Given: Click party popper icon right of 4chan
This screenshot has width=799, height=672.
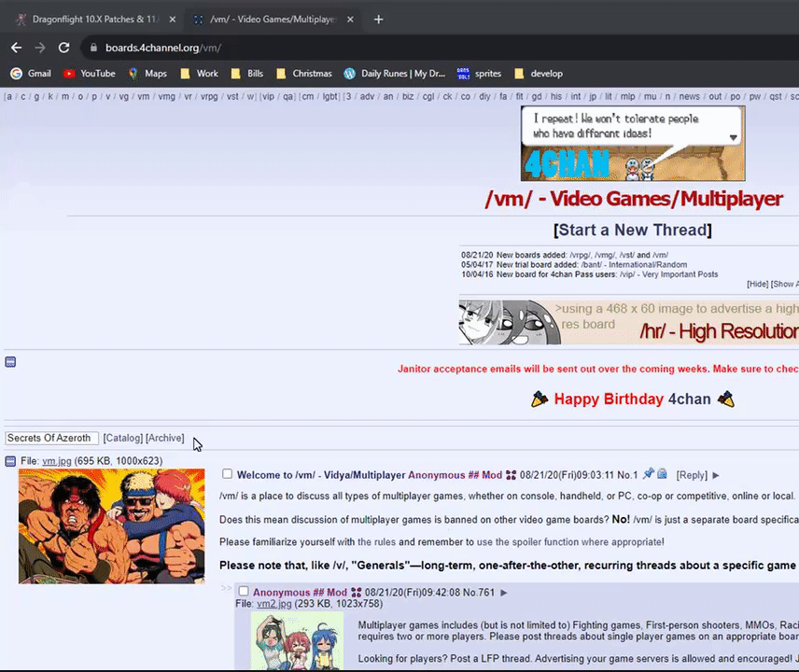Looking at the screenshot, I should [726, 399].
